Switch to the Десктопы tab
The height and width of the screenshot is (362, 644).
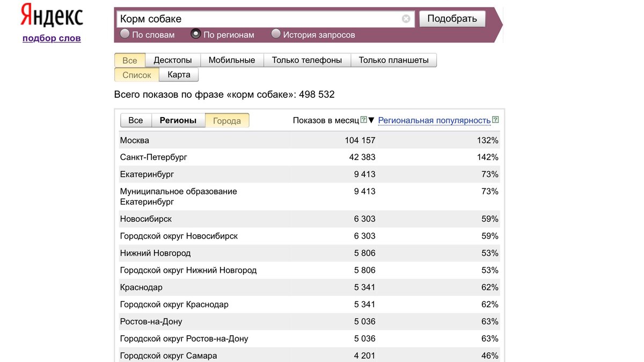pos(173,60)
